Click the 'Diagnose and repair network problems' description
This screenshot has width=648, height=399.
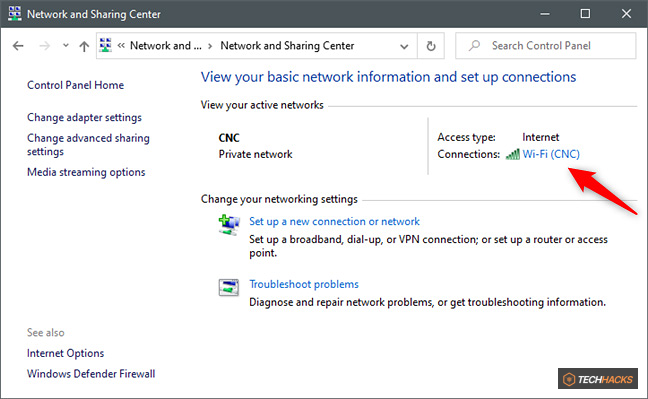coord(427,303)
